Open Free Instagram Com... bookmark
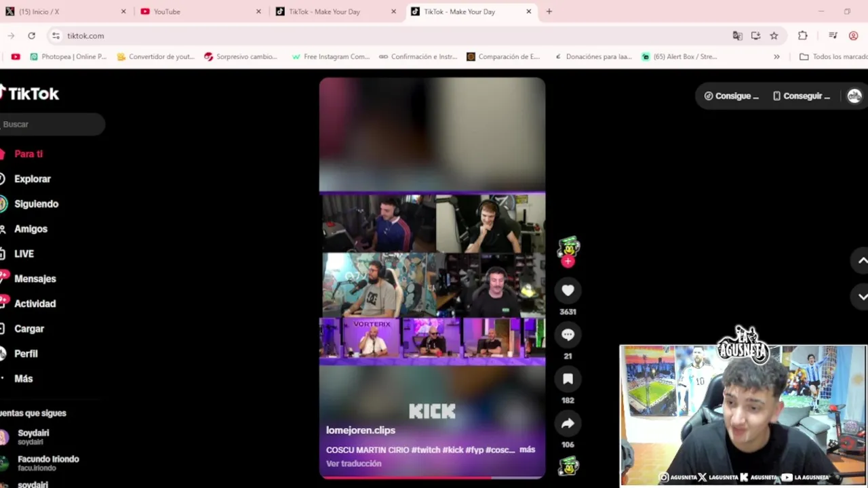Screen dimensions: 868x488 [x=330, y=57]
